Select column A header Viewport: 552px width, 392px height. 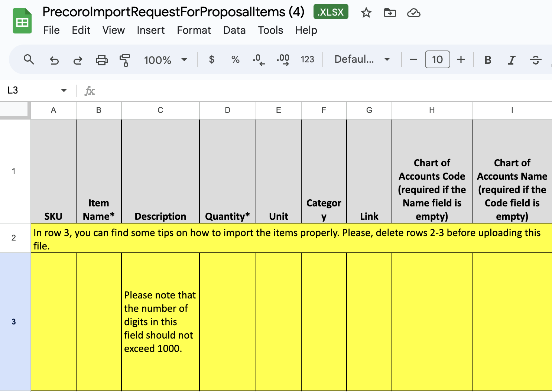(x=53, y=110)
